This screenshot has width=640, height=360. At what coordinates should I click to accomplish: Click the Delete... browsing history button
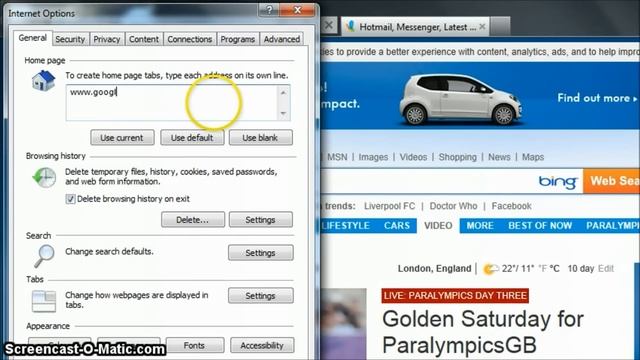click(x=193, y=220)
